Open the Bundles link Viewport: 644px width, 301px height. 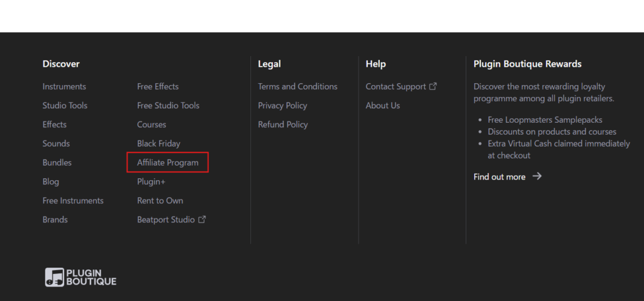57,162
